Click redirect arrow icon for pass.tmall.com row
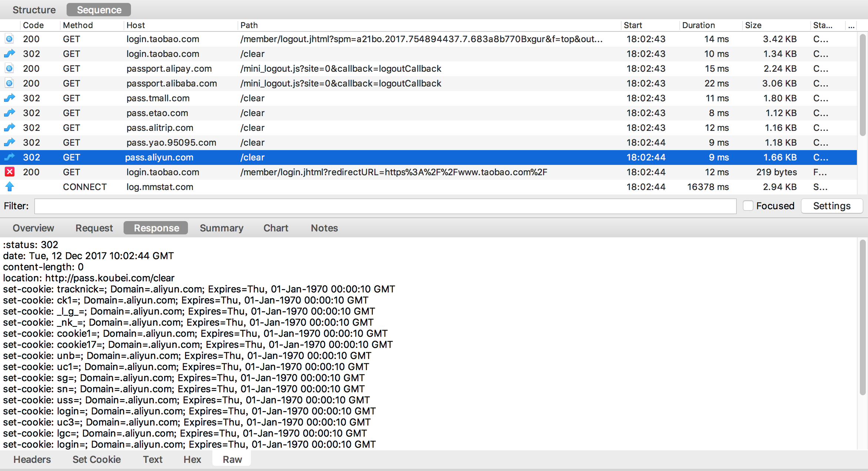The width and height of the screenshot is (868, 471). tap(9, 98)
